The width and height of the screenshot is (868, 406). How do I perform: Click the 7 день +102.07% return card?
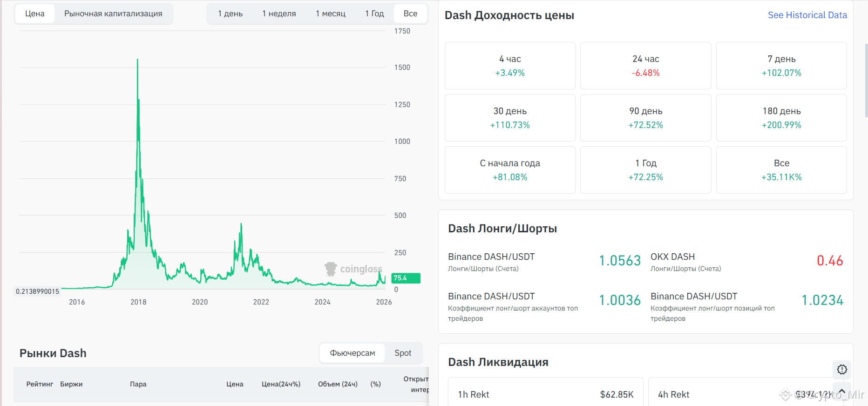[x=781, y=66]
